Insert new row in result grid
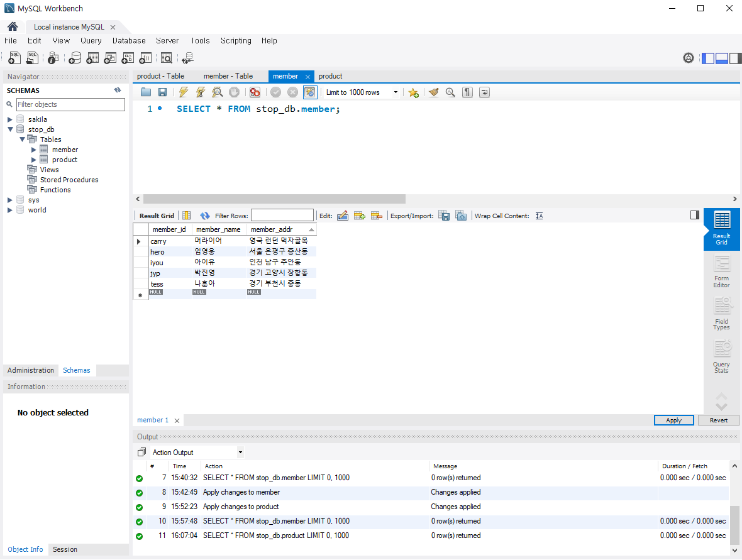Viewport: 742px width, 560px height. click(360, 216)
